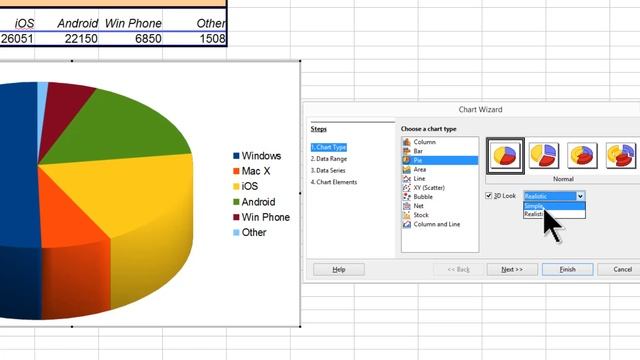Select the Line chart type icon
640x360 pixels.
pyautogui.click(x=407, y=178)
